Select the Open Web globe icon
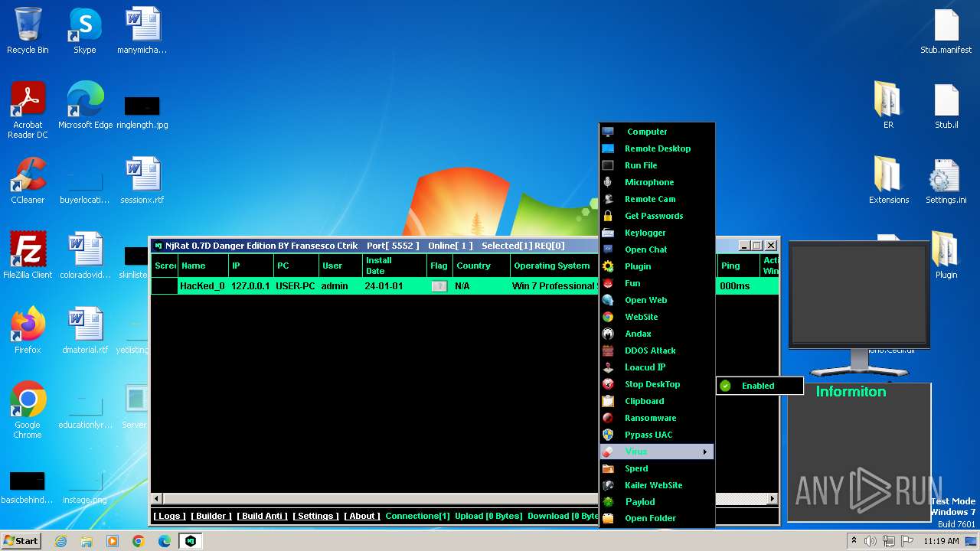Screen dimensions: 980x551 [608, 300]
